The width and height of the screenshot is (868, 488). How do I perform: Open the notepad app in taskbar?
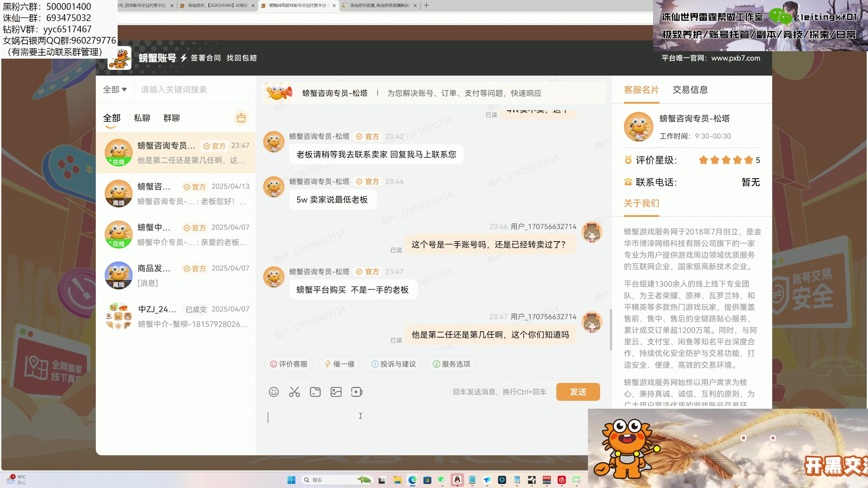click(x=472, y=480)
